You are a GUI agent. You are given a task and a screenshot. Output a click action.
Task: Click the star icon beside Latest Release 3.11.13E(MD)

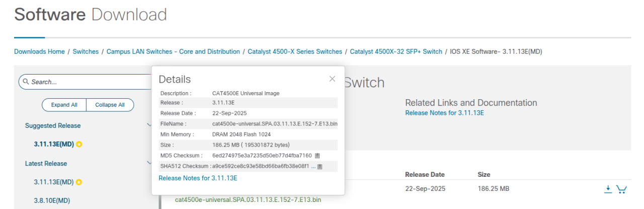79,182
